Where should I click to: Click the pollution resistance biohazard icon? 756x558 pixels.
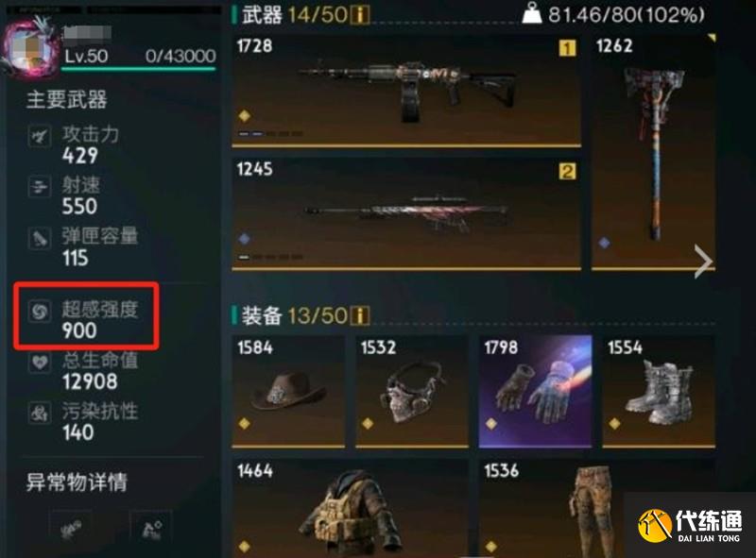(x=40, y=413)
